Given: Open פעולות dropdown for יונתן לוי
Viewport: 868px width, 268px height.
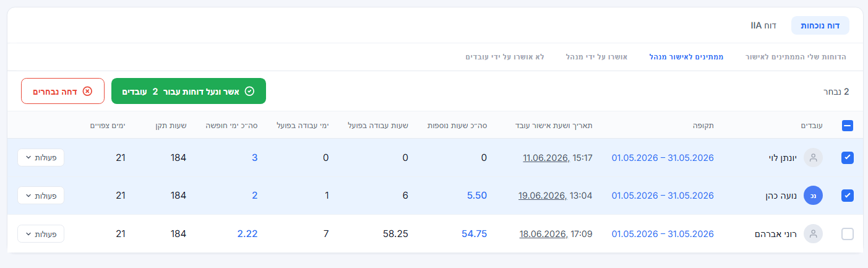Looking at the screenshot, I should tap(41, 158).
